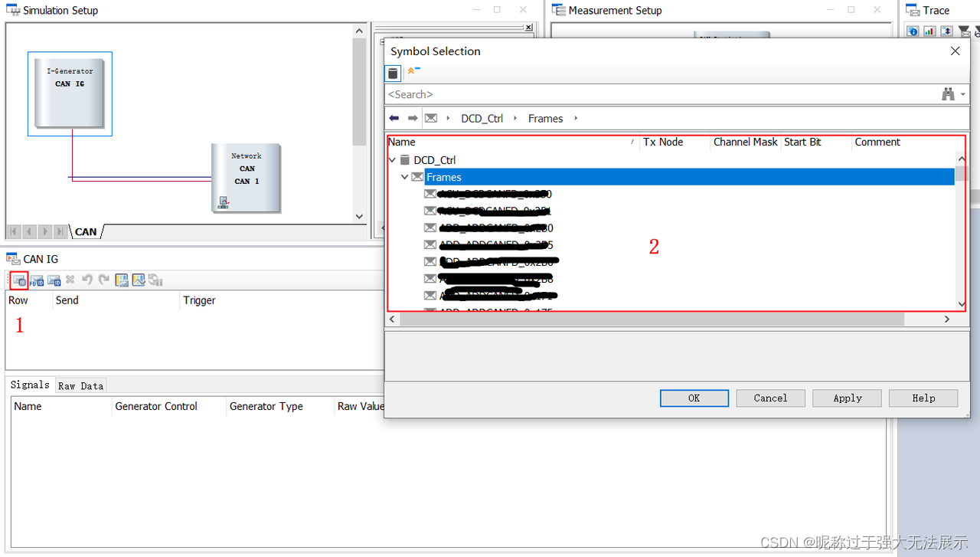Select the CAN sheet tab in Simulation Setup
Viewport: 980px width, 557px height.
[x=86, y=231]
